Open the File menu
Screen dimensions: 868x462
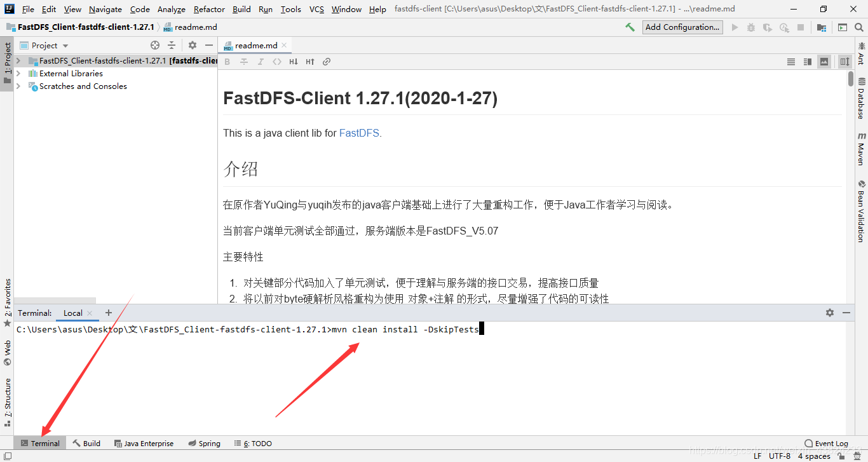click(28, 9)
